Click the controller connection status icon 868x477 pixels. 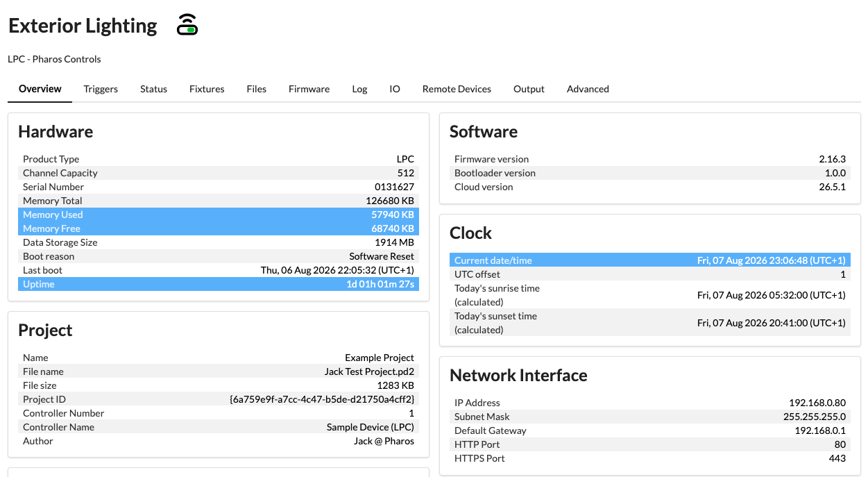[x=187, y=25]
